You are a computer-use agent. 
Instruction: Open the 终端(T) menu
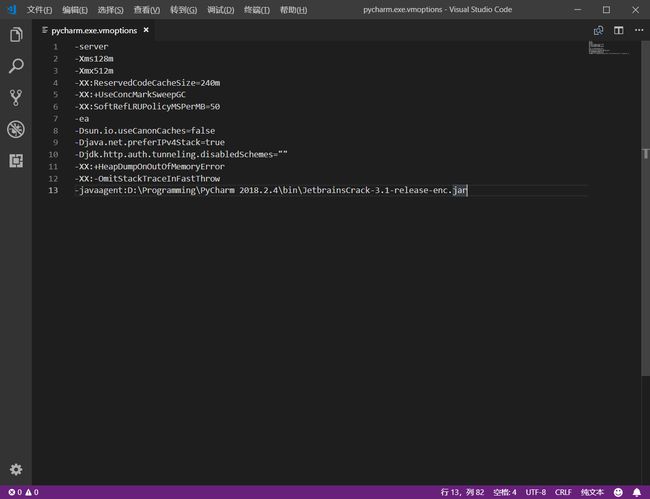point(257,10)
